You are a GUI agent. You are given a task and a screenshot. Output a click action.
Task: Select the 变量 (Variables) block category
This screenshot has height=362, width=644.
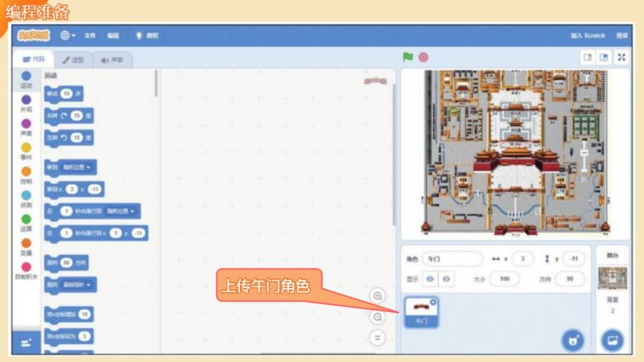point(27,247)
